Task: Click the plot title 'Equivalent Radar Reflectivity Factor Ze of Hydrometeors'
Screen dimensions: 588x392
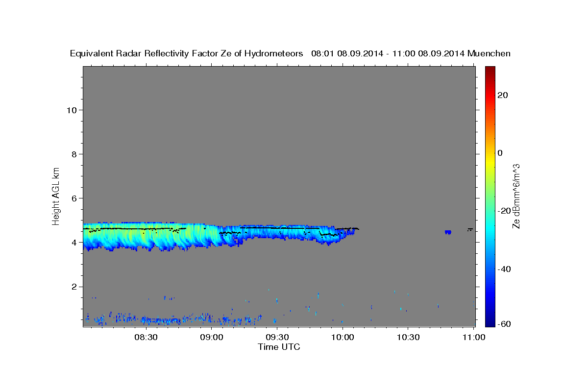Action: pos(187,54)
